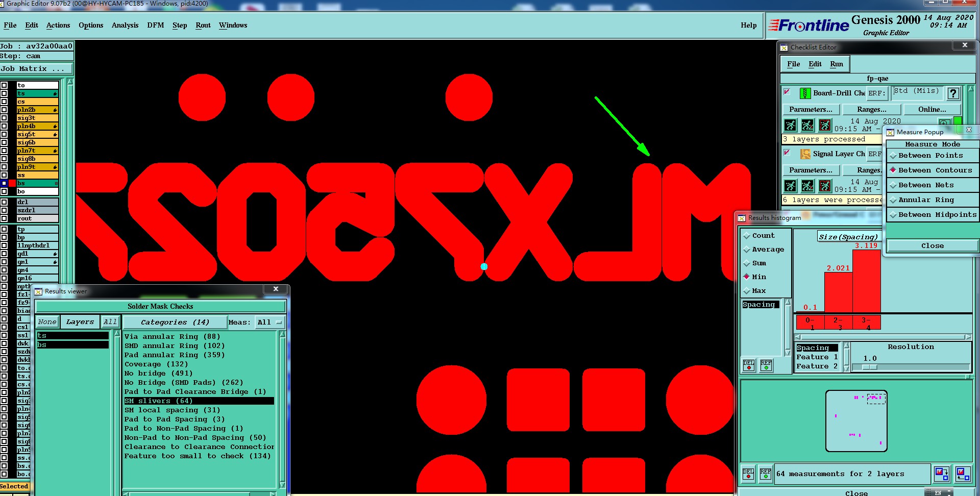
Task: Run Board-Drill check on all layers icon
Action: coord(790,125)
